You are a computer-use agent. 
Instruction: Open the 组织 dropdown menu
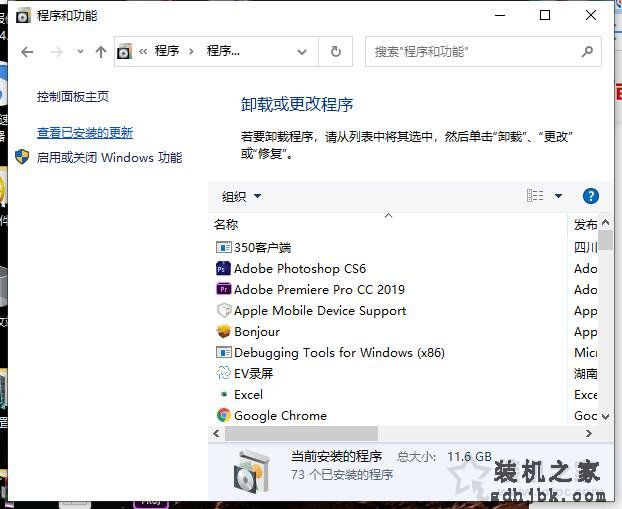click(241, 196)
